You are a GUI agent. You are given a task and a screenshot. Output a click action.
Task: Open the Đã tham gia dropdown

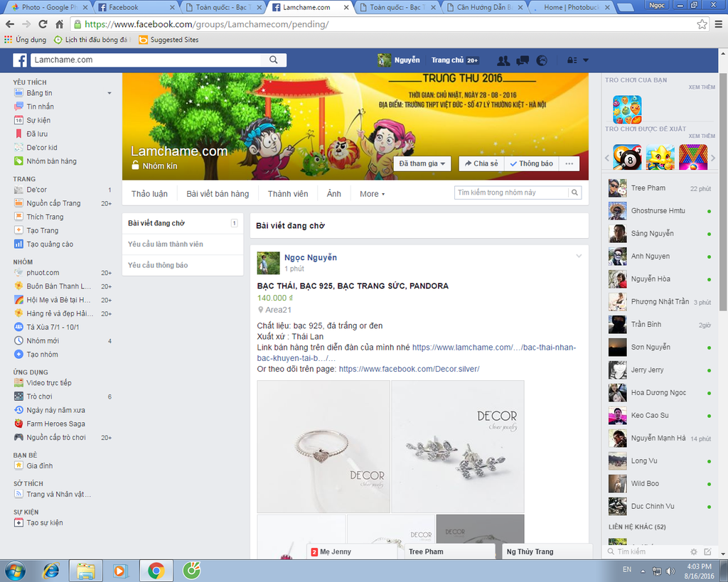[422, 163]
